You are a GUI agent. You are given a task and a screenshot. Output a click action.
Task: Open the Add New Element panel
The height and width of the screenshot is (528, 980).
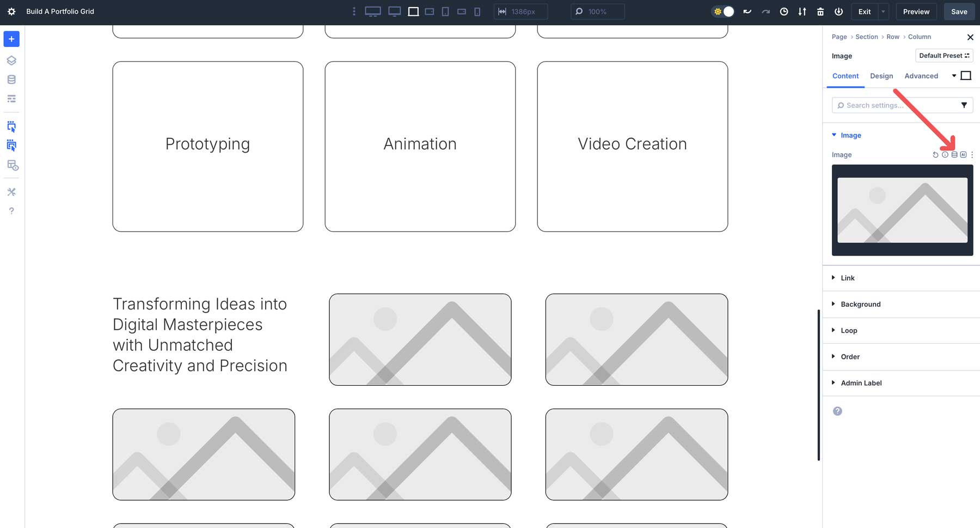coord(11,39)
